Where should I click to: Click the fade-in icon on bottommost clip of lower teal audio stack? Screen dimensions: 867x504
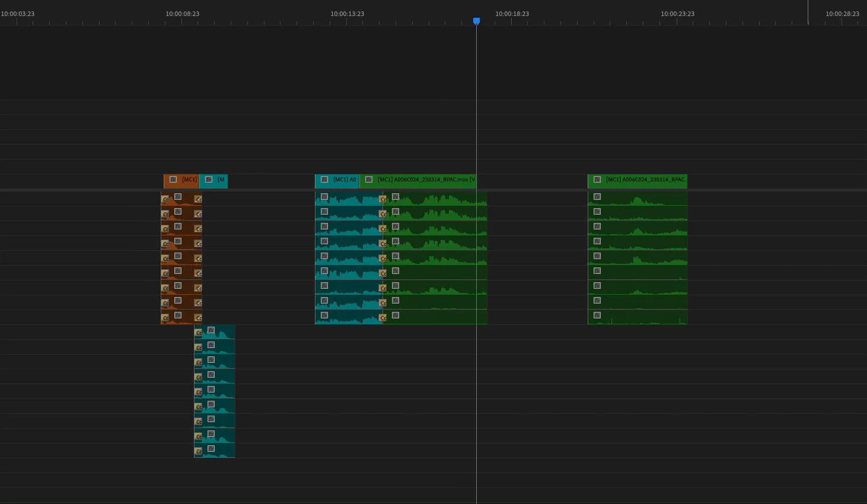coord(199,451)
